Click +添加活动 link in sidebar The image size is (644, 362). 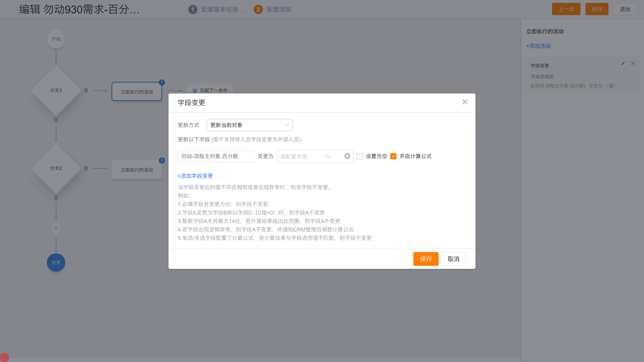click(538, 46)
